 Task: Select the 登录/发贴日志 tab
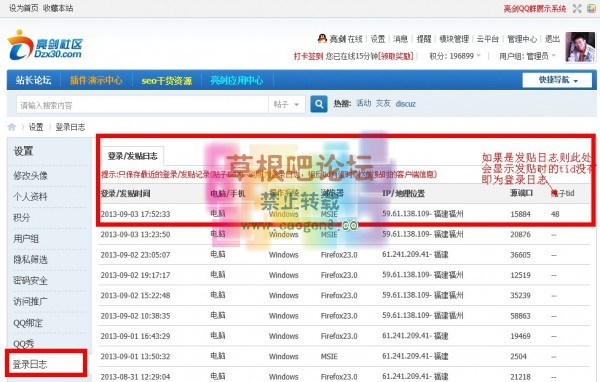coord(132,156)
